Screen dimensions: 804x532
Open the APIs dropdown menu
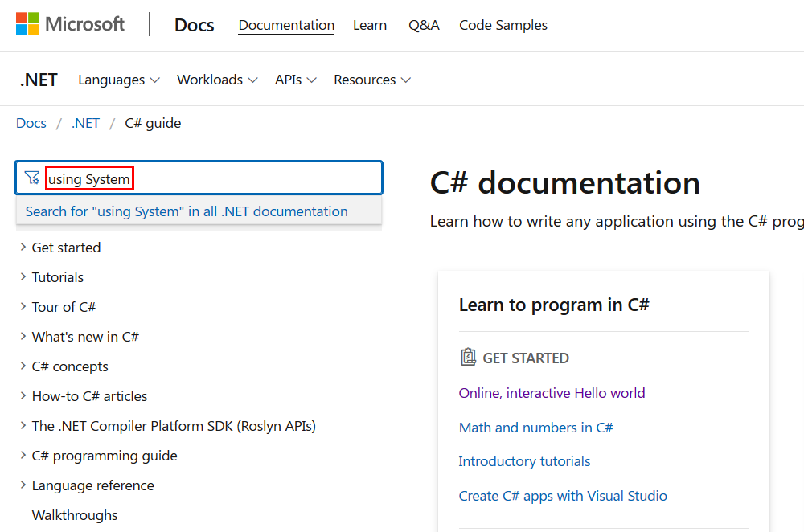(x=295, y=80)
